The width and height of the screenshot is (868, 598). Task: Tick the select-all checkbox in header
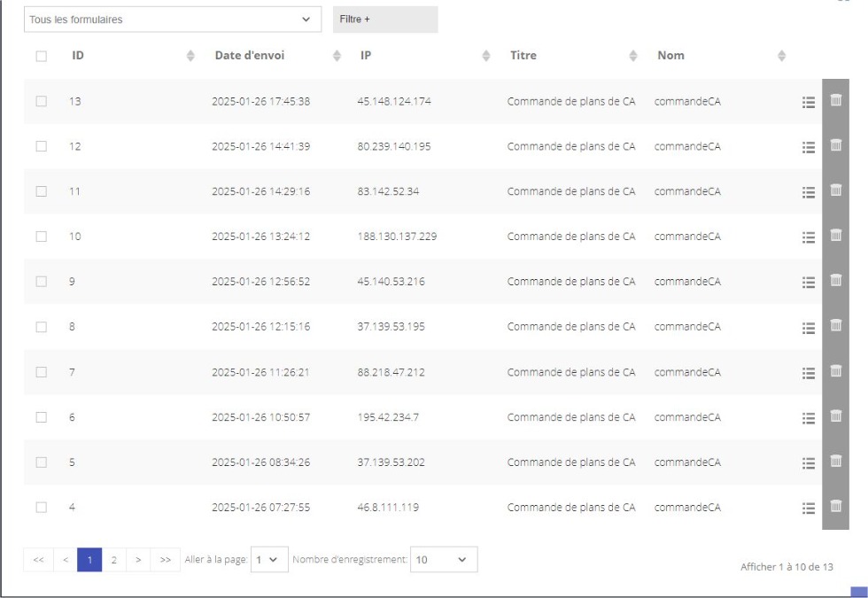pyautogui.click(x=41, y=56)
